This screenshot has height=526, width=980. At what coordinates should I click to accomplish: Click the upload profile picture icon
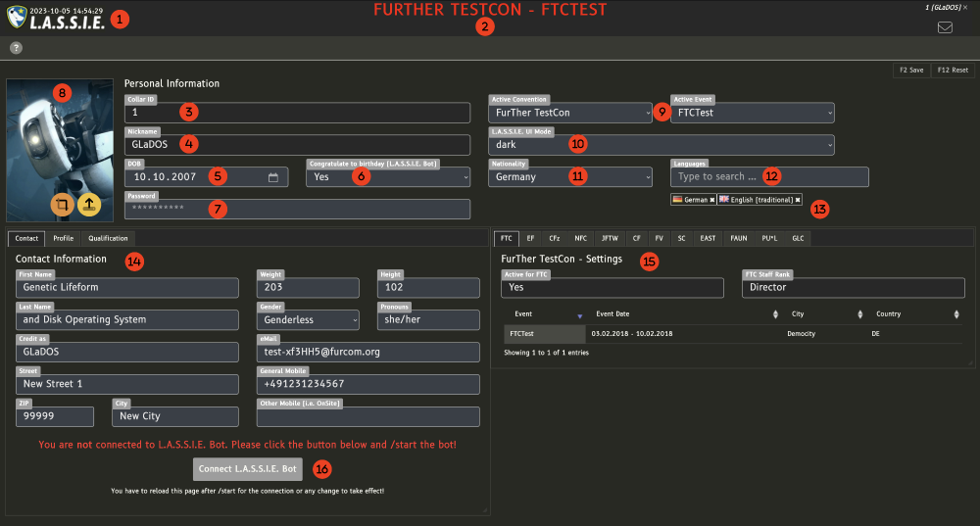89,205
